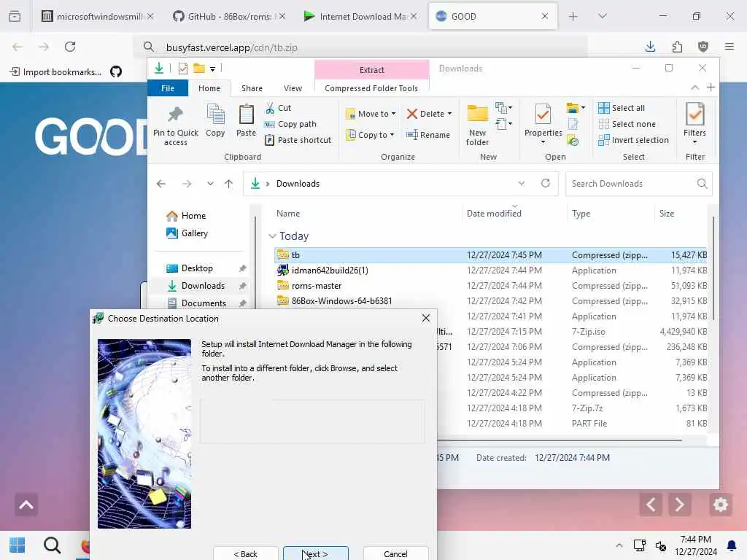This screenshot has height=560, width=747.
Task: Click the GitHub bookmark icon
Action: 116,72
